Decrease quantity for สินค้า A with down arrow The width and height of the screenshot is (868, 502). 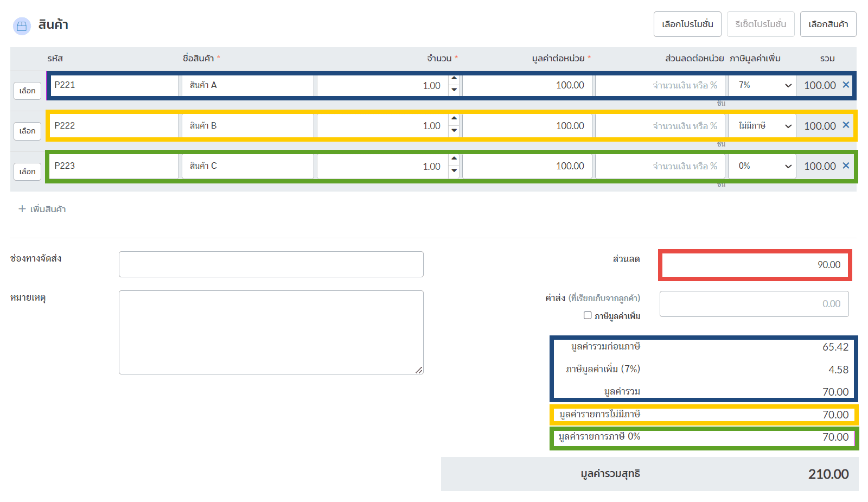coord(454,90)
